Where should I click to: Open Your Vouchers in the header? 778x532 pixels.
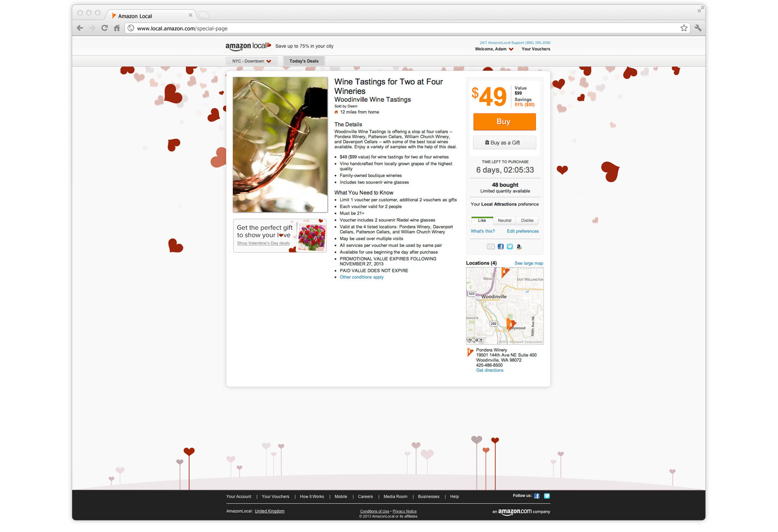pyautogui.click(x=536, y=49)
